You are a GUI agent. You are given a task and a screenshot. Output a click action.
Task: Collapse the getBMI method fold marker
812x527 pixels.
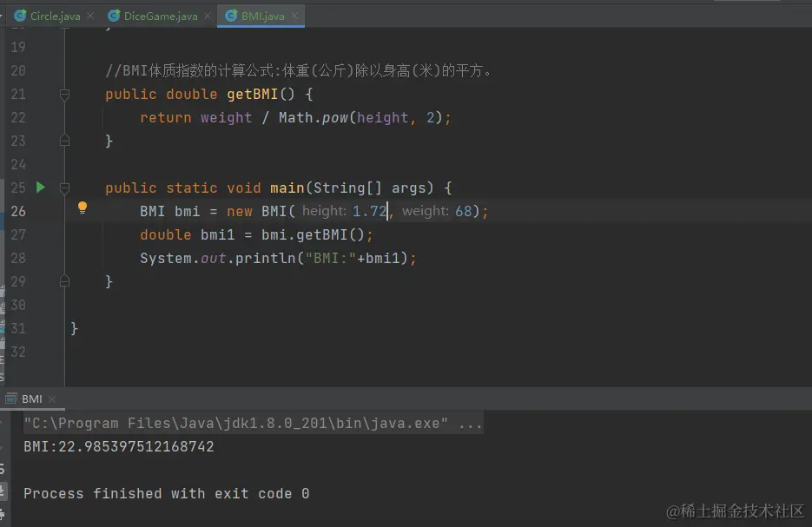(65, 95)
